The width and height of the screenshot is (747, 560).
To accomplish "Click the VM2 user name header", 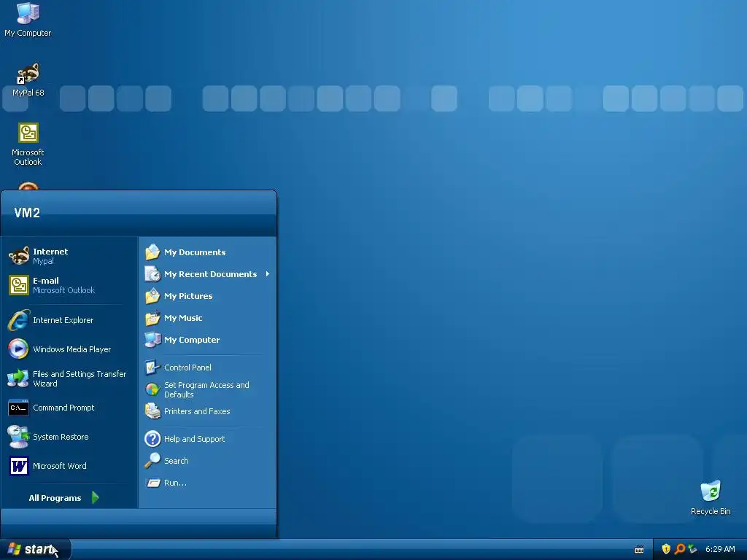I will coord(27,212).
